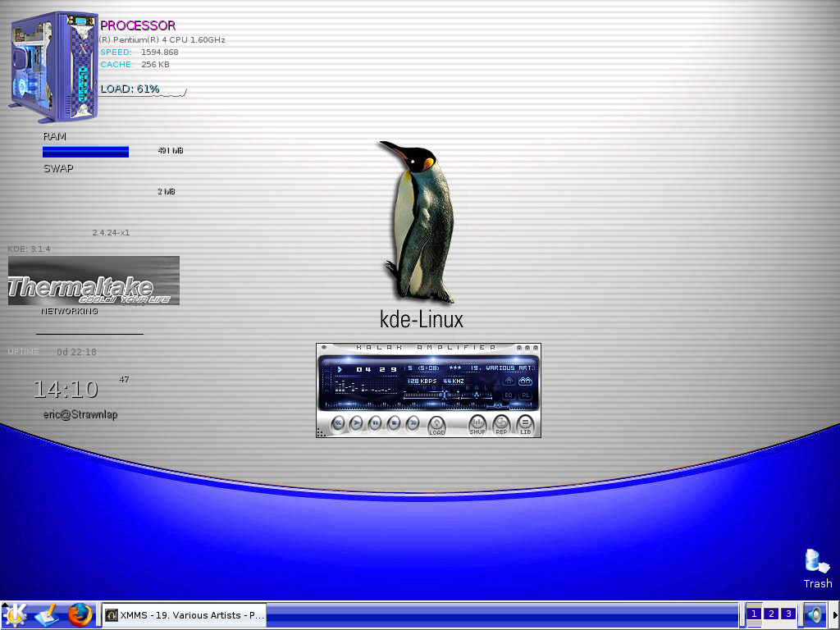Open the Trash desktop icon
840x630 pixels.
click(818, 569)
